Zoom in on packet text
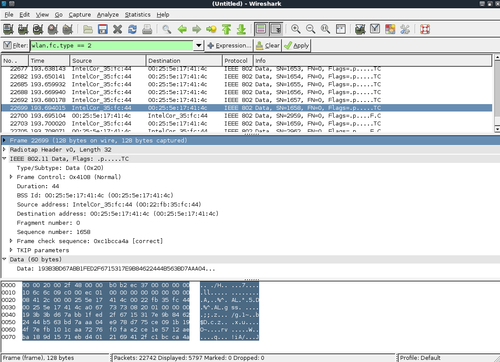This screenshot has width=500, height=362. pos(296,29)
